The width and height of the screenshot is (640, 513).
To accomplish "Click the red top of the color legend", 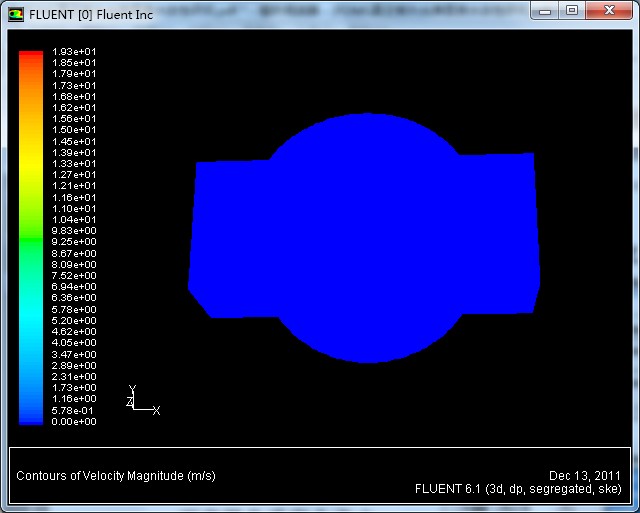I will pos(31,58).
